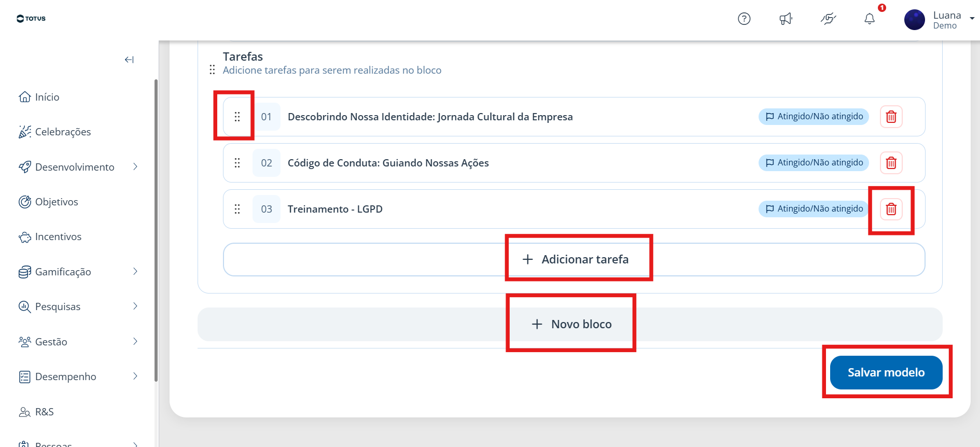Image resolution: width=980 pixels, height=447 pixels.
Task: Go to the Início menu item
Action: (39, 97)
